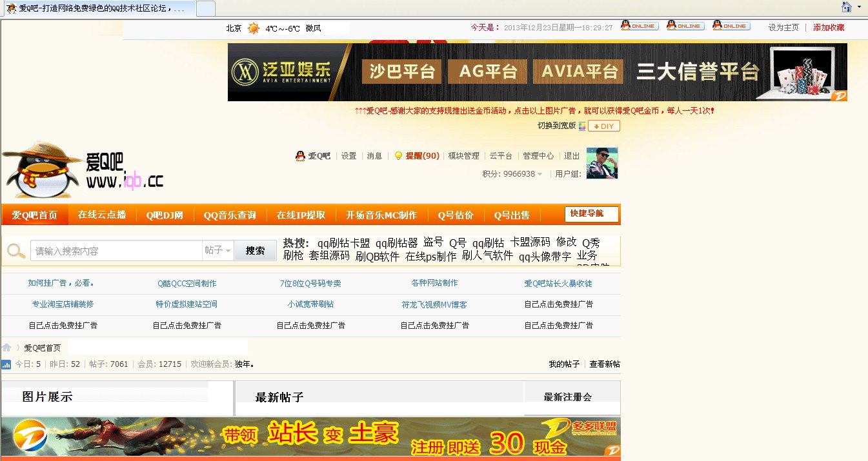Select 爱Q吧首页 in navigation bar

pyautogui.click(x=35, y=215)
